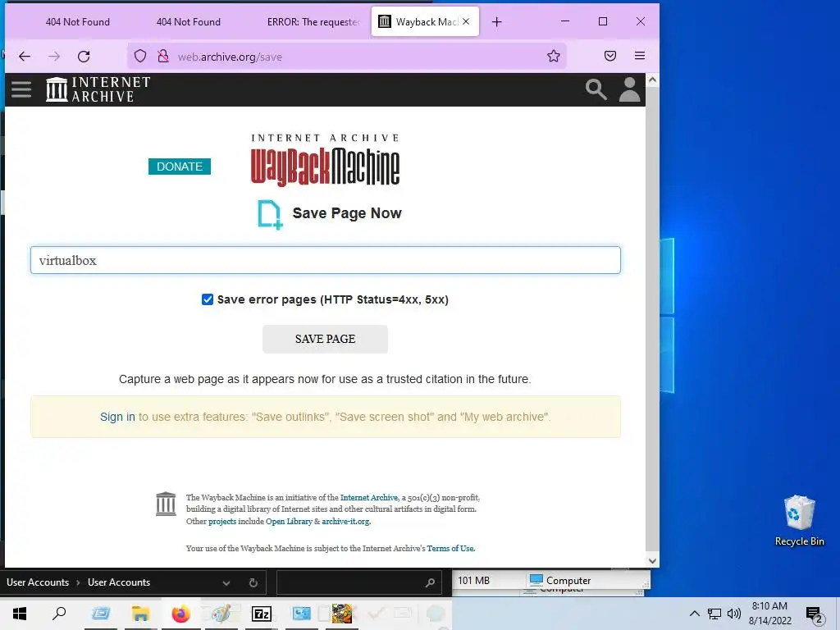
Task: Click the SAVE PAGE button
Action: click(325, 339)
